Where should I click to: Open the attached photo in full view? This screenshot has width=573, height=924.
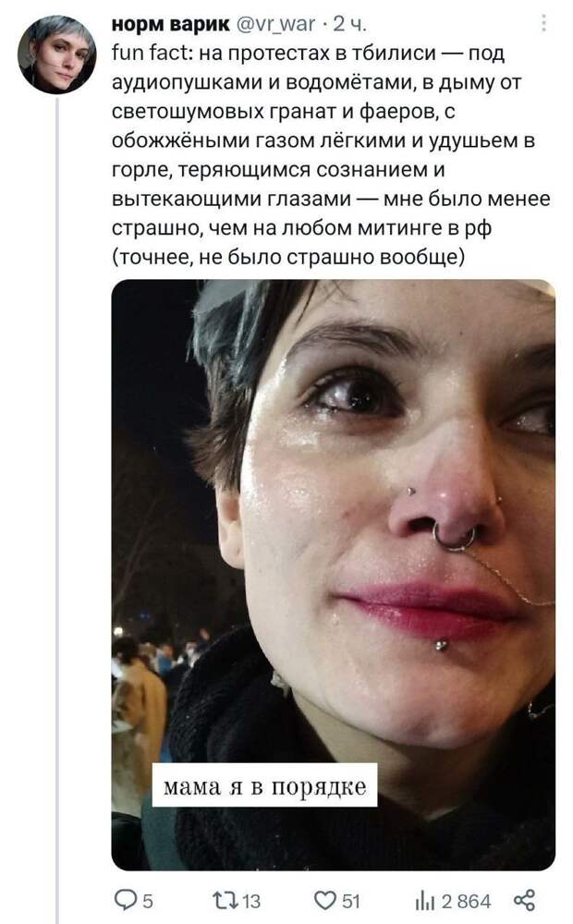point(333,575)
